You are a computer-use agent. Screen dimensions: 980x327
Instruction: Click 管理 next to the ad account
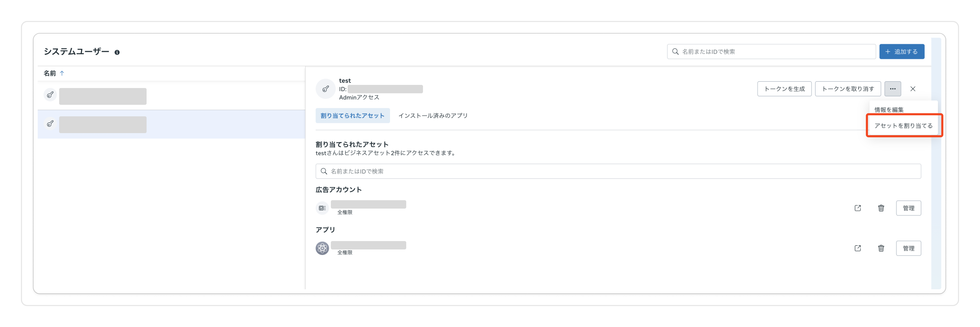pos(909,208)
